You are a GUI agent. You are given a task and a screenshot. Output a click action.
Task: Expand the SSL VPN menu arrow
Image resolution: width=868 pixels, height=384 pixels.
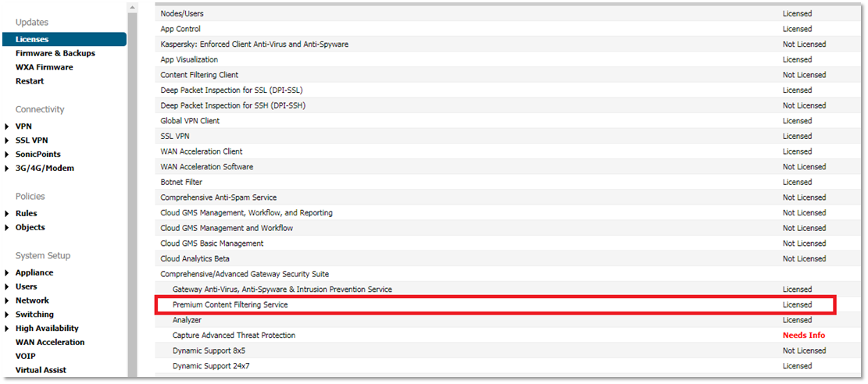click(x=6, y=140)
